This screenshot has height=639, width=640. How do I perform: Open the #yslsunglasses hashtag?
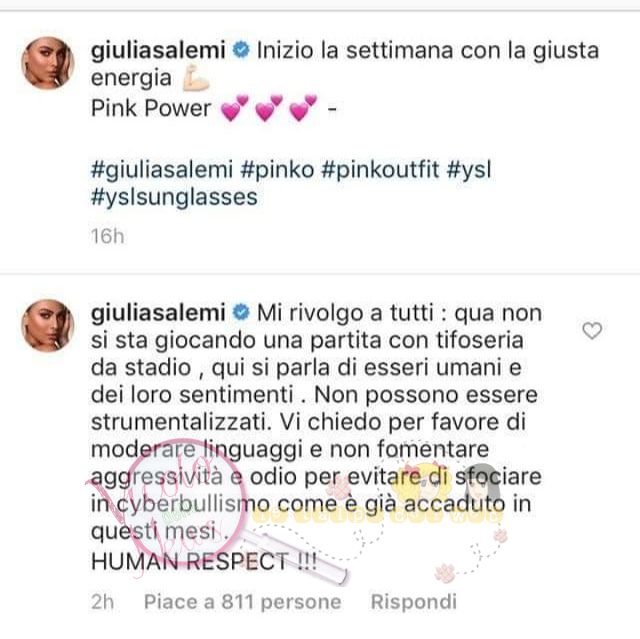[x=174, y=197]
